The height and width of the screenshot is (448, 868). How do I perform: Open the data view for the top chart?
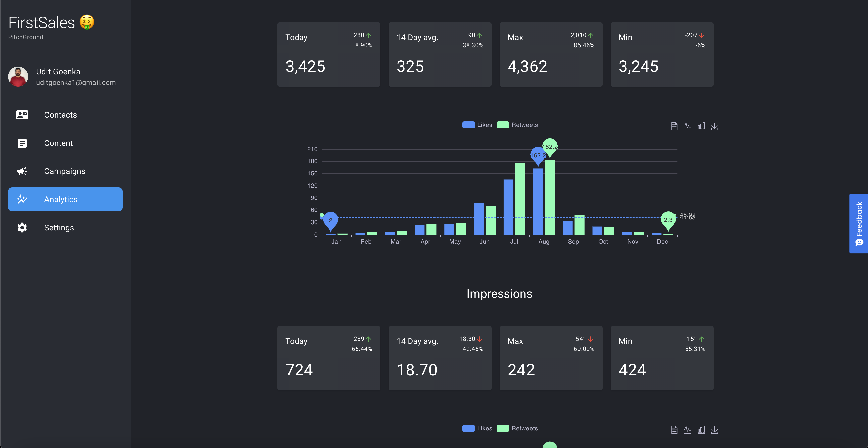[674, 126]
